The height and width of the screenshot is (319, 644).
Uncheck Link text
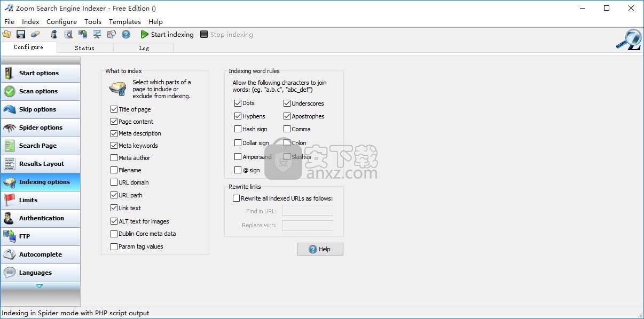(x=114, y=208)
